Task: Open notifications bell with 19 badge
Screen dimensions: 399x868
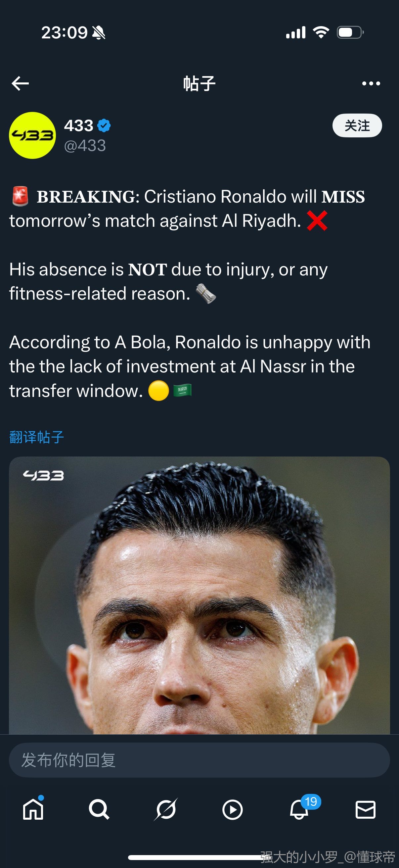Action: [x=300, y=809]
